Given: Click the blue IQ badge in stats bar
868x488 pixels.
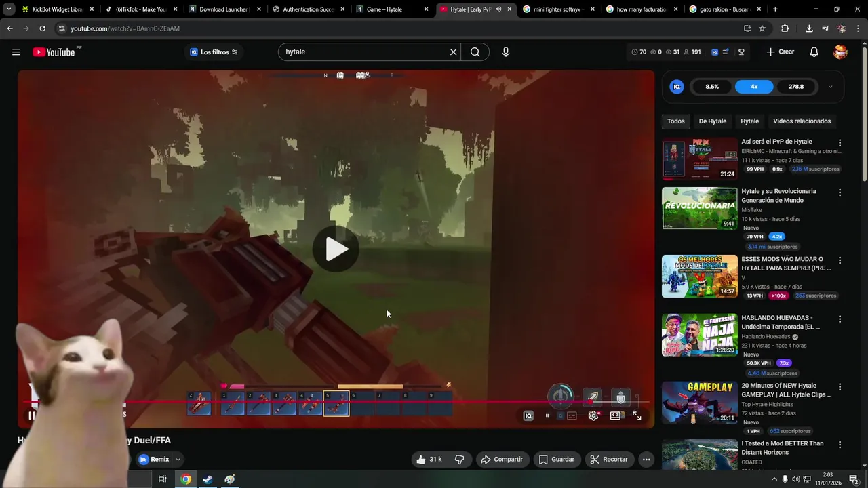Looking at the screenshot, I should (715, 52).
